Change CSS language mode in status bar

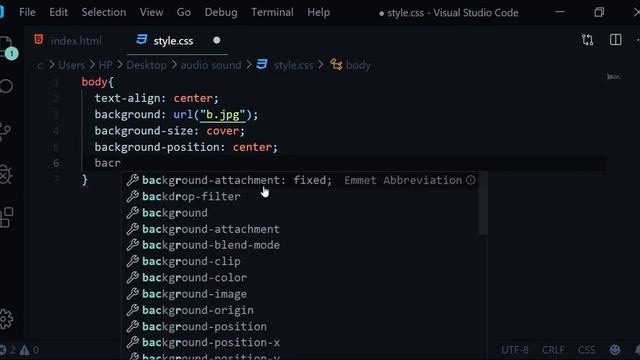click(587, 350)
